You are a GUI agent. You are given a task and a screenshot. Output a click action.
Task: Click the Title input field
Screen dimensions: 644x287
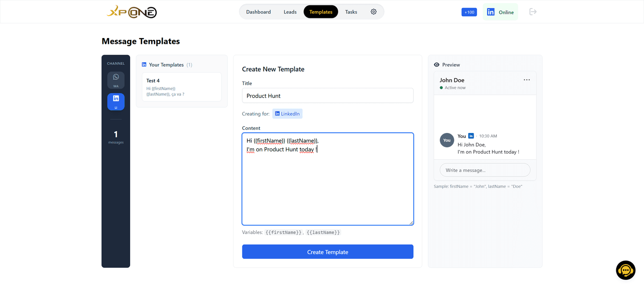coord(328,95)
